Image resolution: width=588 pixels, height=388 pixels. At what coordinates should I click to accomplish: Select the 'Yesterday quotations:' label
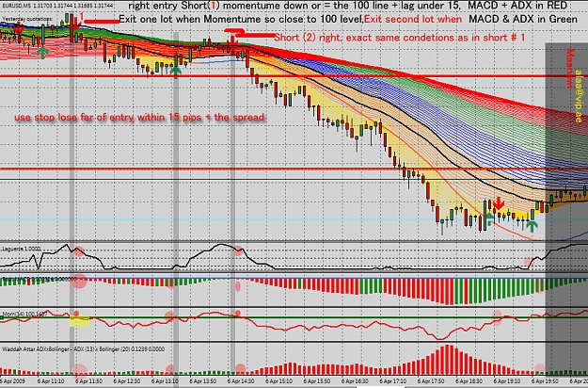27,19
